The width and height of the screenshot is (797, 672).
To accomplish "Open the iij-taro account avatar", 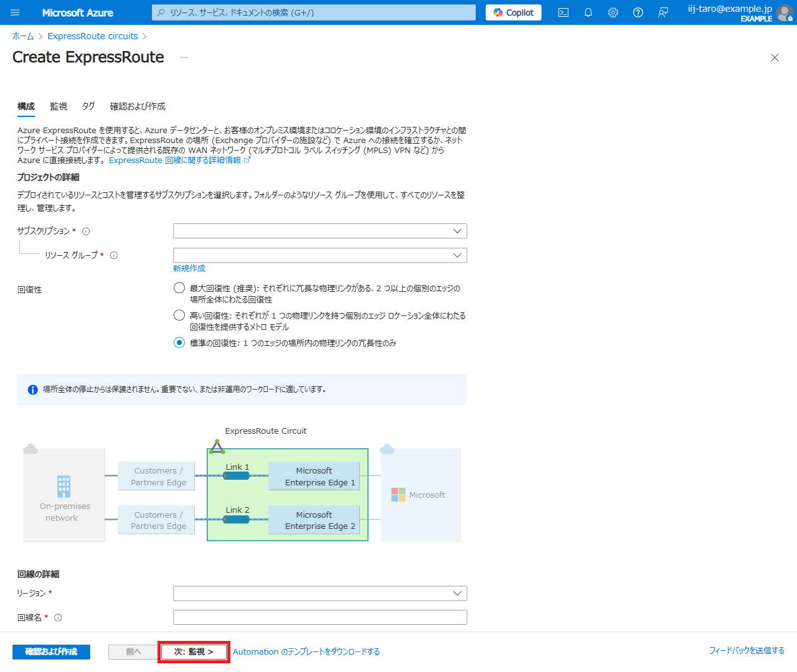I will pos(785,12).
